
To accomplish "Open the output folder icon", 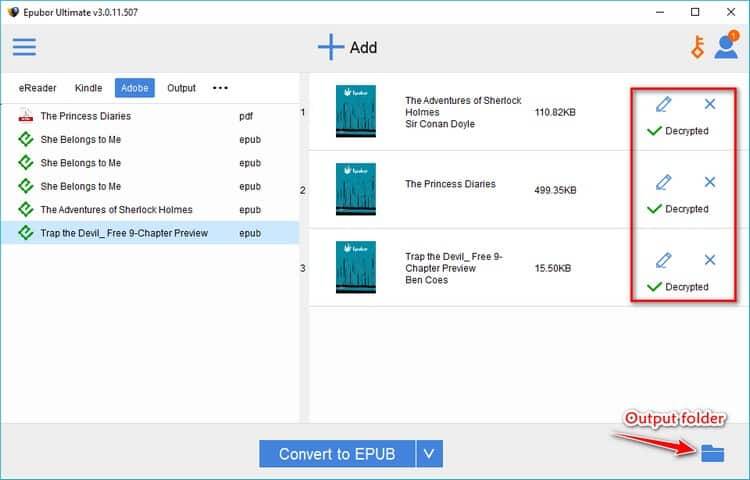I will [713, 453].
